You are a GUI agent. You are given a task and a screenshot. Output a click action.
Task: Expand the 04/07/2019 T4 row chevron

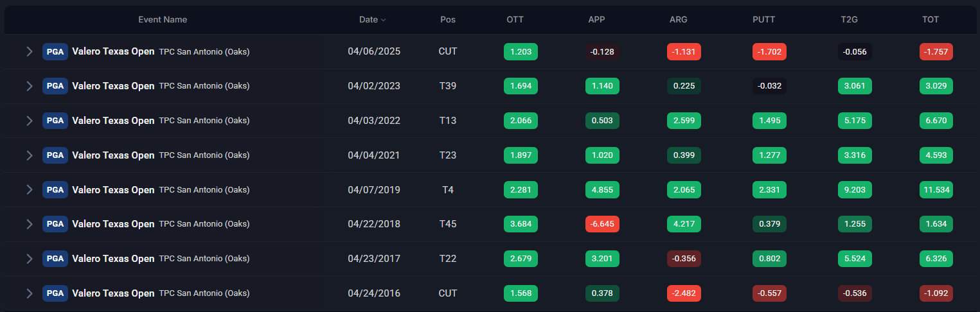pyautogui.click(x=29, y=189)
